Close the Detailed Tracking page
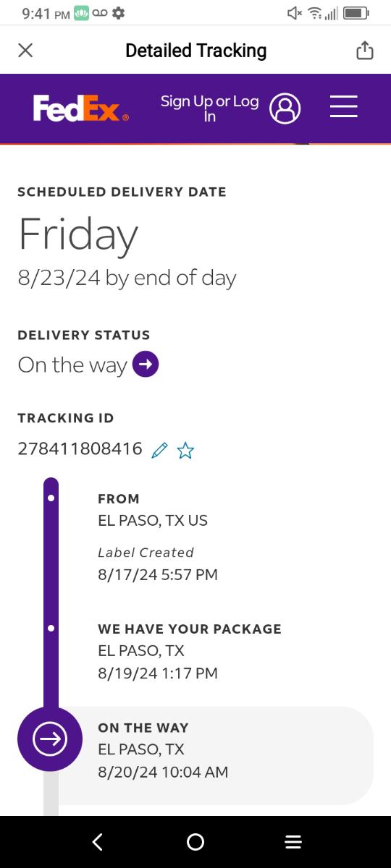This screenshot has height=868, width=391. point(25,50)
